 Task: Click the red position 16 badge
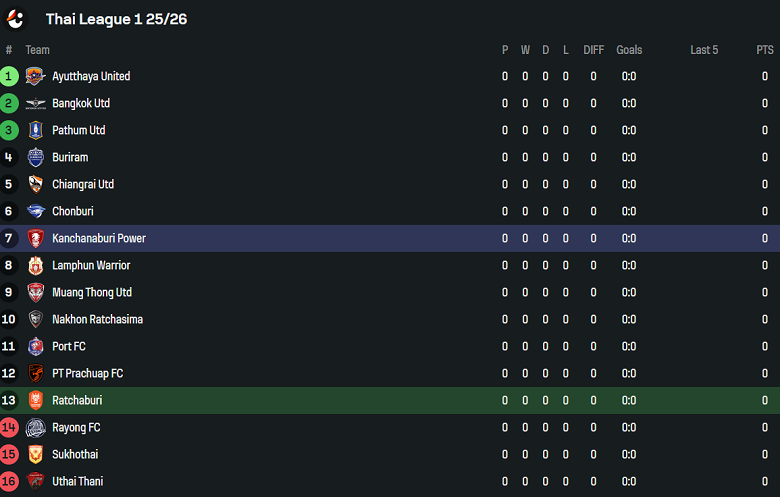[x=9, y=481]
